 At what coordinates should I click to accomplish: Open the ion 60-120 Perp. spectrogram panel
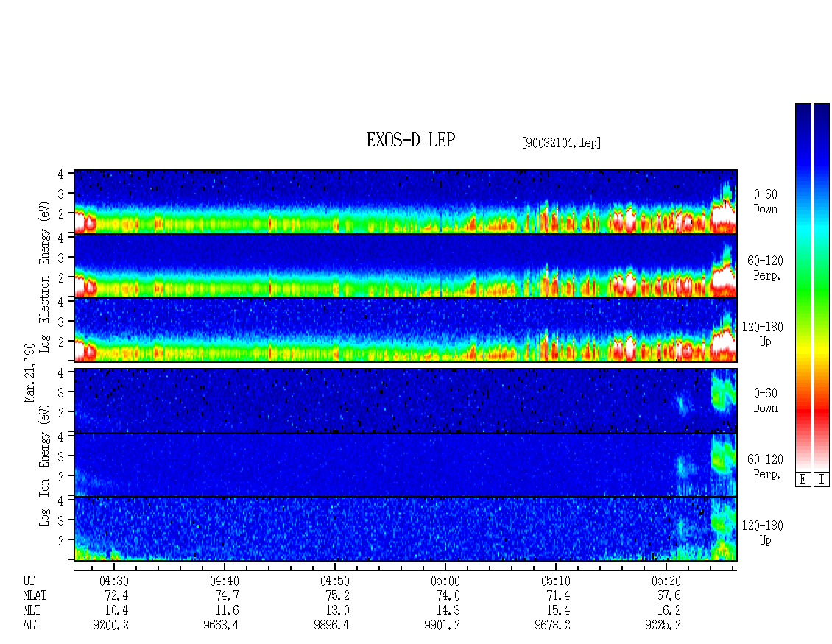click(406, 464)
